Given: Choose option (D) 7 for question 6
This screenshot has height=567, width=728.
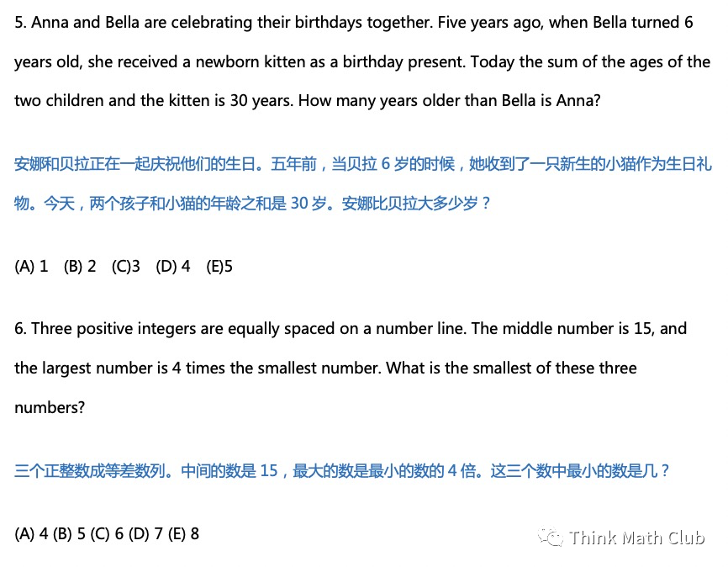Looking at the screenshot, I should coord(145,533).
